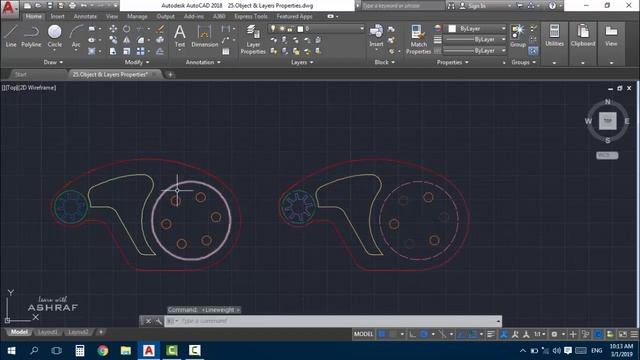Click the Match Properties tool
This screenshot has height=360, width=640.
(x=418, y=39)
